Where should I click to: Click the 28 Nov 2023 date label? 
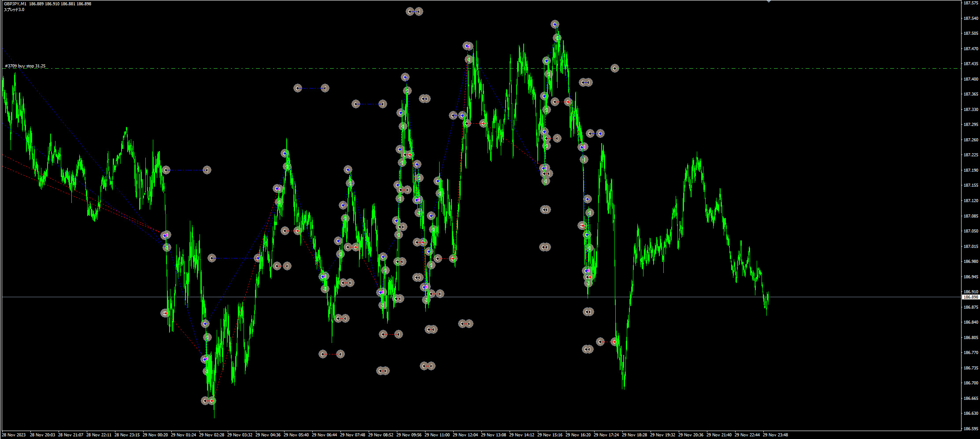coord(14,435)
